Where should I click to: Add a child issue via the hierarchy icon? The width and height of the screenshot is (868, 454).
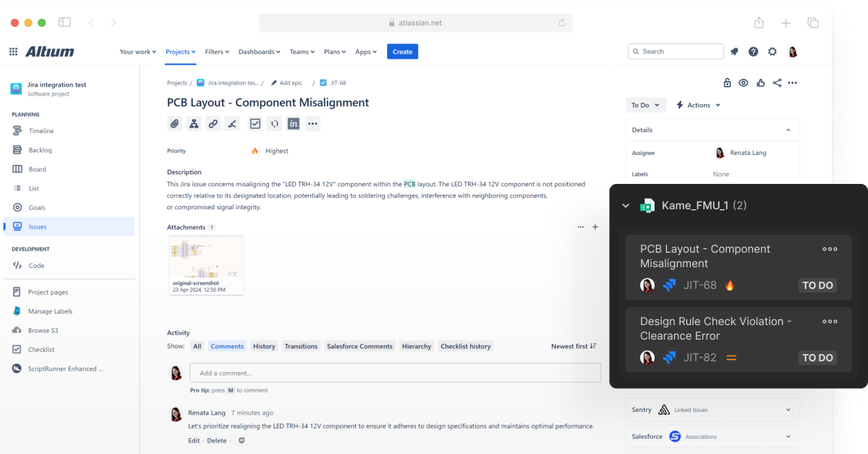tap(194, 123)
